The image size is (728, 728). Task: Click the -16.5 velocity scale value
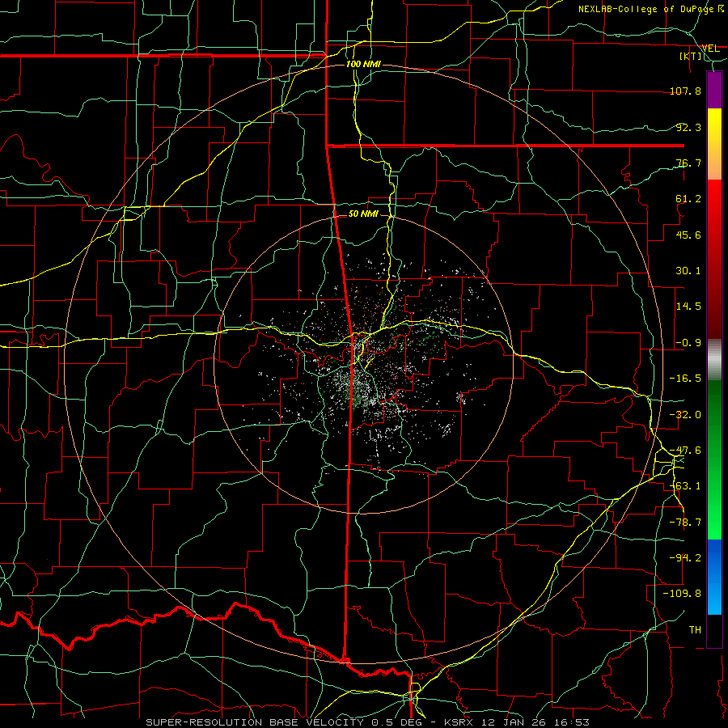(686, 379)
